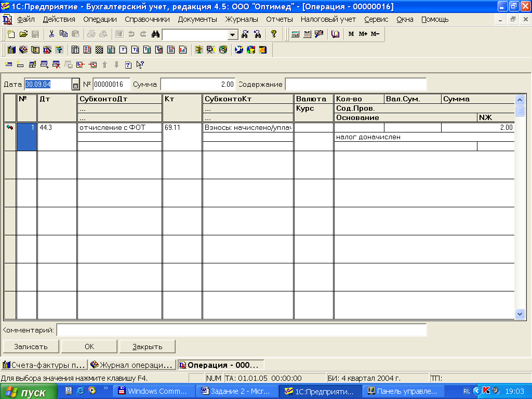Image resolution: width=532 pixels, height=399 pixels.
Task: Click the Cut scissors icon
Action: pyautogui.click(x=51, y=34)
